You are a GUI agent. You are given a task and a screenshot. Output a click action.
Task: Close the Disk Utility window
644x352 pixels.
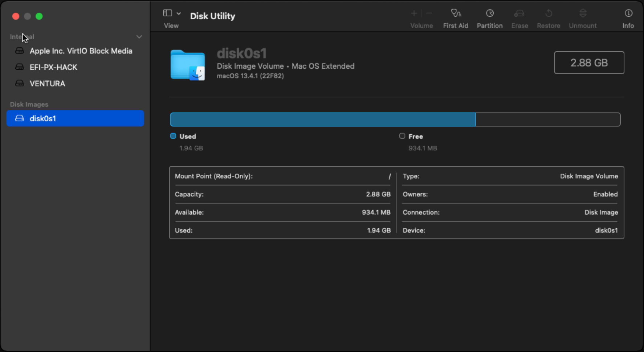(16, 16)
